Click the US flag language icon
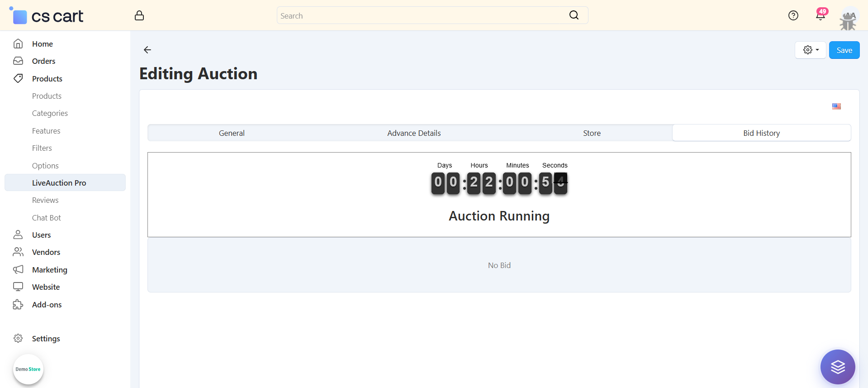Image resolution: width=868 pixels, height=388 pixels. coord(836,106)
